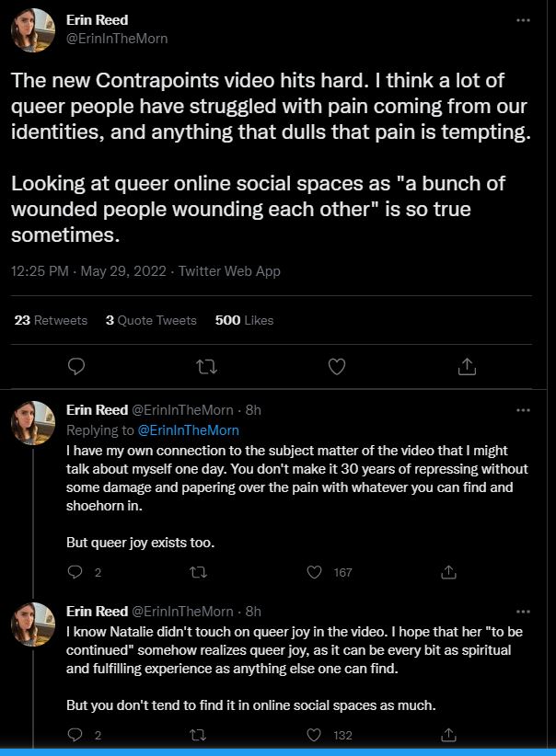Open more options for the main tweet
Viewport: 556px width, 756px height.
pyautogui.click(x=523, y=20)
